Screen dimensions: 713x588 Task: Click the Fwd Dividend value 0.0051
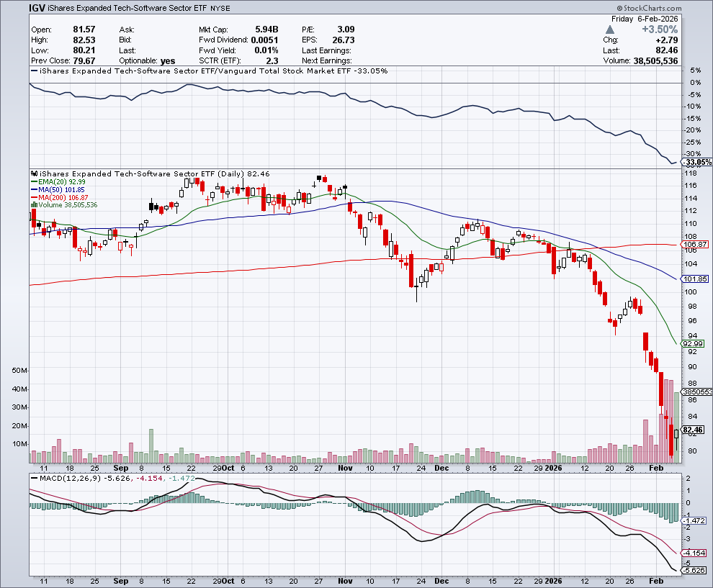pos(264,40)
